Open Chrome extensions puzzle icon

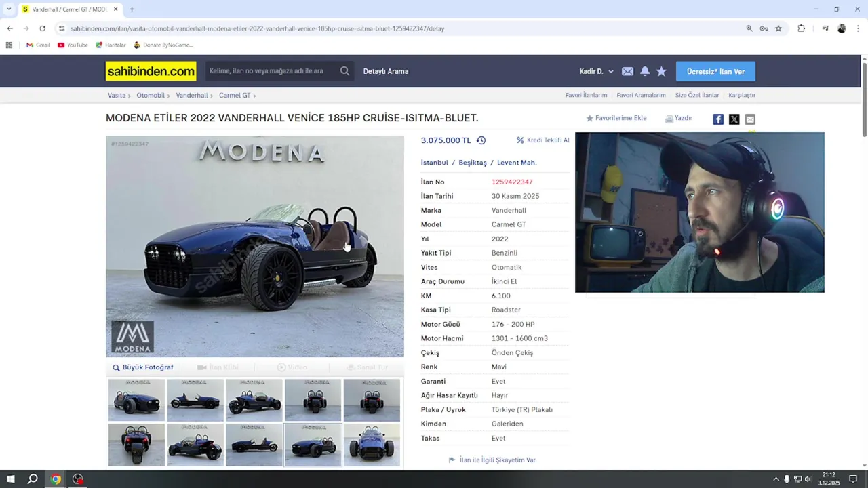(x=802, y=28)
